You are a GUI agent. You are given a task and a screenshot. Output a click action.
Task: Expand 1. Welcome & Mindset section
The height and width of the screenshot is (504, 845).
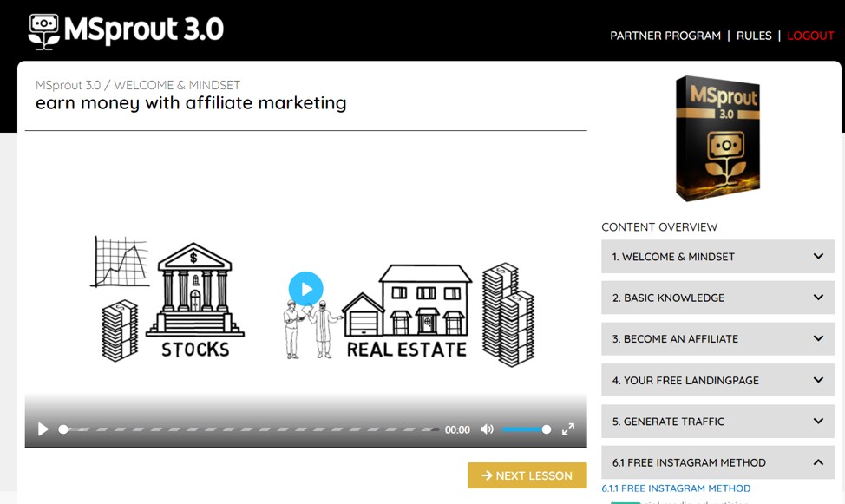717,257
